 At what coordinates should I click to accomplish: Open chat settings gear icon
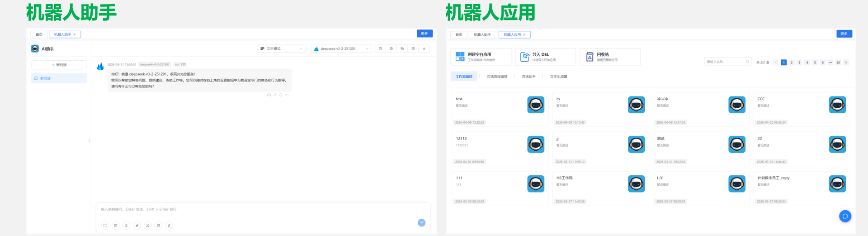coord(391,48)
